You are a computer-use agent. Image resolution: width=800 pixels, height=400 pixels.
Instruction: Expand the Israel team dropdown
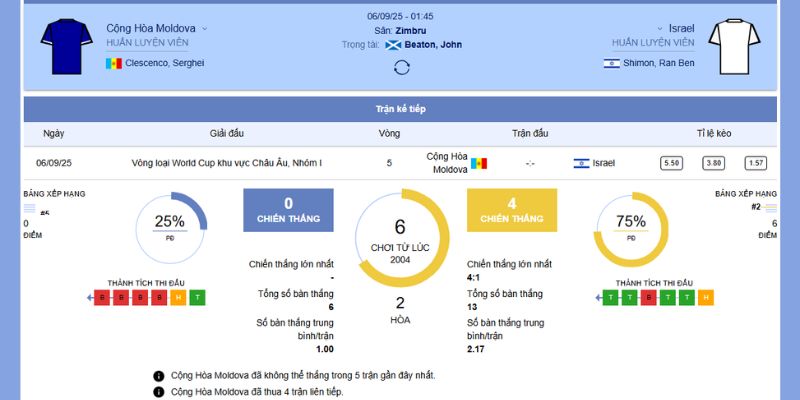point(660,29)
